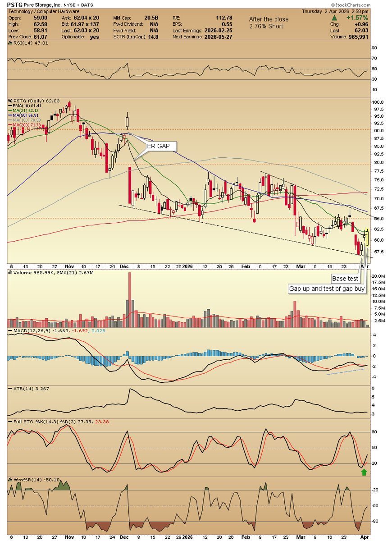Image resolution: width=392 pixels, height=541 pixels.
Task: Click the tallest December volume bar
Action: (130, 300)
